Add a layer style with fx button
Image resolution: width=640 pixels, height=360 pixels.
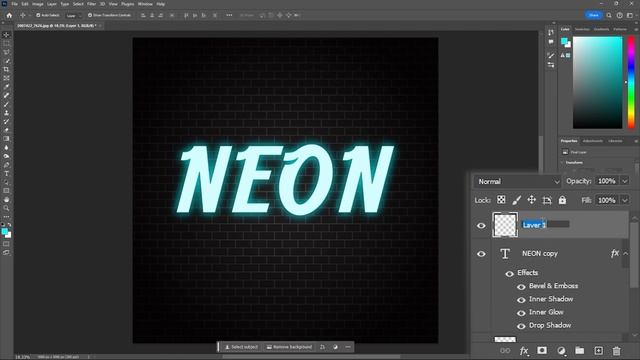point(524,351)
